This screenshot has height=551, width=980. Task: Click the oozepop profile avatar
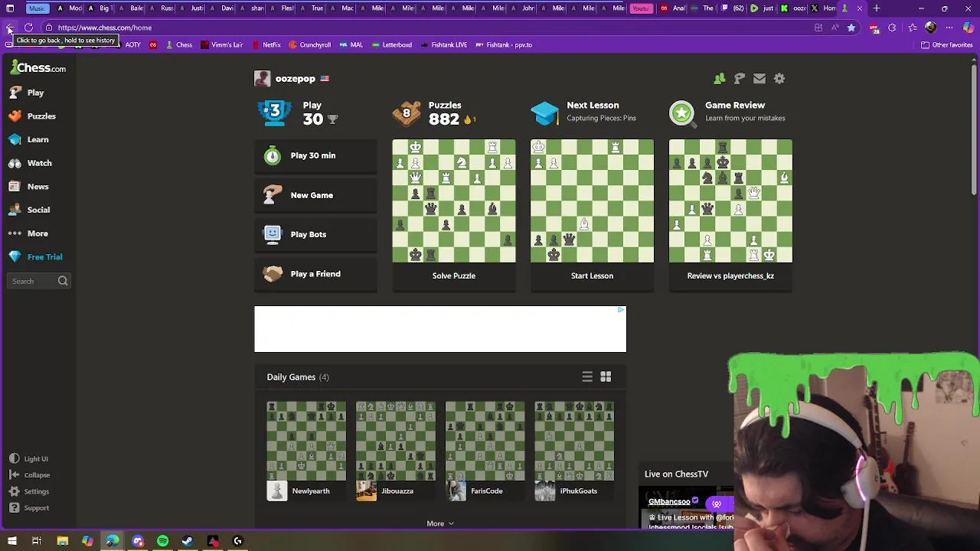pyautogui.click(x=262, y=78)
